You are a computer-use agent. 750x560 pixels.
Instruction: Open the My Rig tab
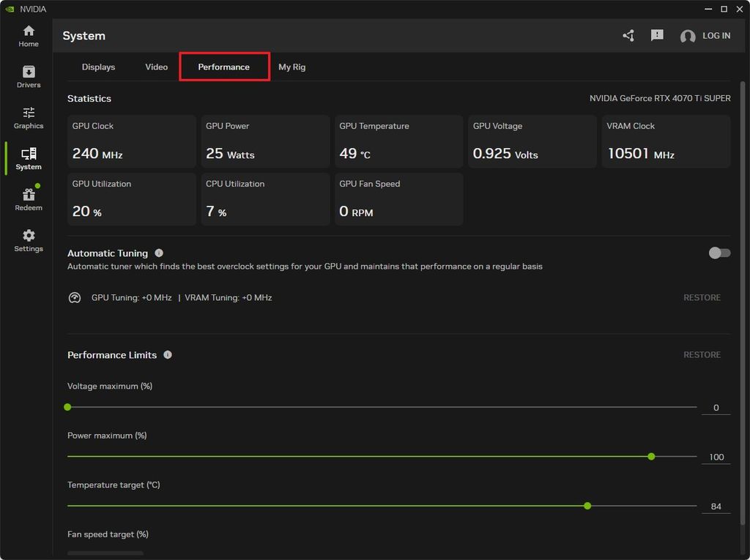pos(292,67)
